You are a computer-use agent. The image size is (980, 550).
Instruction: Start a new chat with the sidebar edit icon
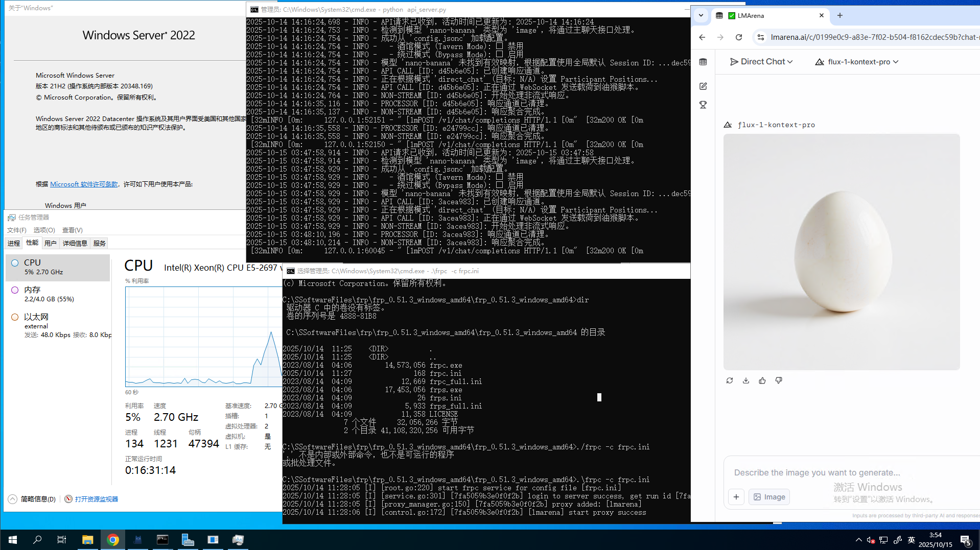tap(703, 86)
